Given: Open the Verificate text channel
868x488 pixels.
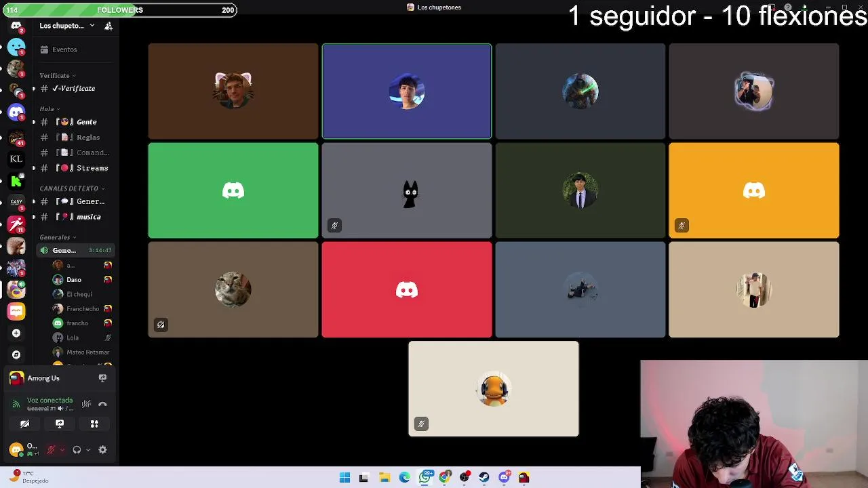Looking at the screenshot, I should click(75, 89).
